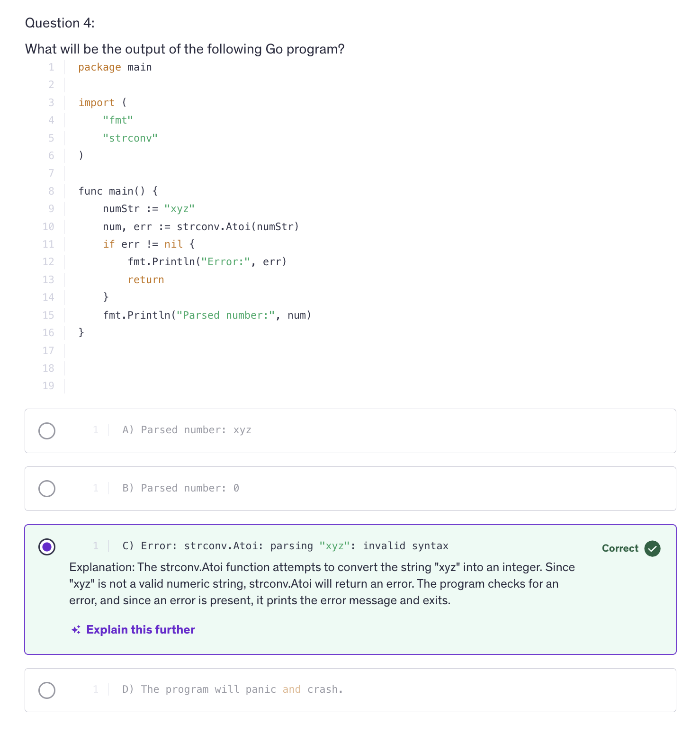Click the selected radio button for option C
Image resolution: width=700 pixels, height=733 pixels.
[47, 547]
